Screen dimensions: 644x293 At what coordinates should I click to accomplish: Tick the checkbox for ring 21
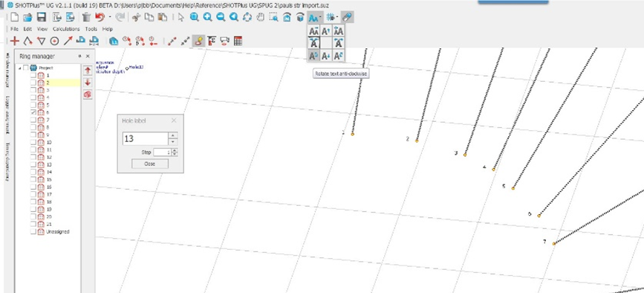(33, 225)
